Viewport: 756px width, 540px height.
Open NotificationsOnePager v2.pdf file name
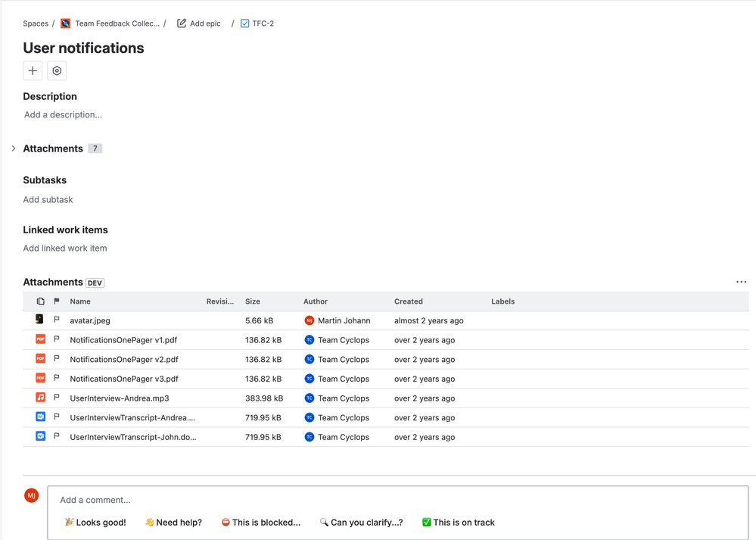pos(124,359)
